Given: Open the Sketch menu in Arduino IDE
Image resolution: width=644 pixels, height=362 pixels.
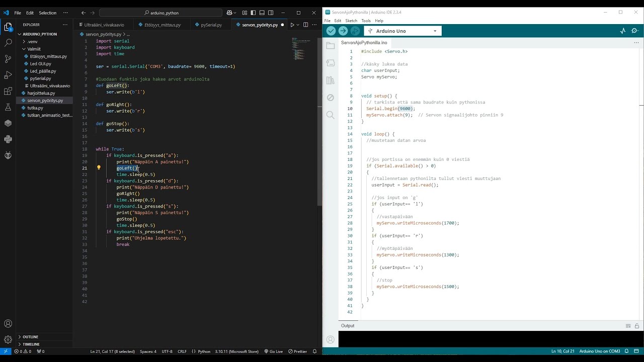Looking at the screenshot, I should pyautogui.click(x=351, y=21).
